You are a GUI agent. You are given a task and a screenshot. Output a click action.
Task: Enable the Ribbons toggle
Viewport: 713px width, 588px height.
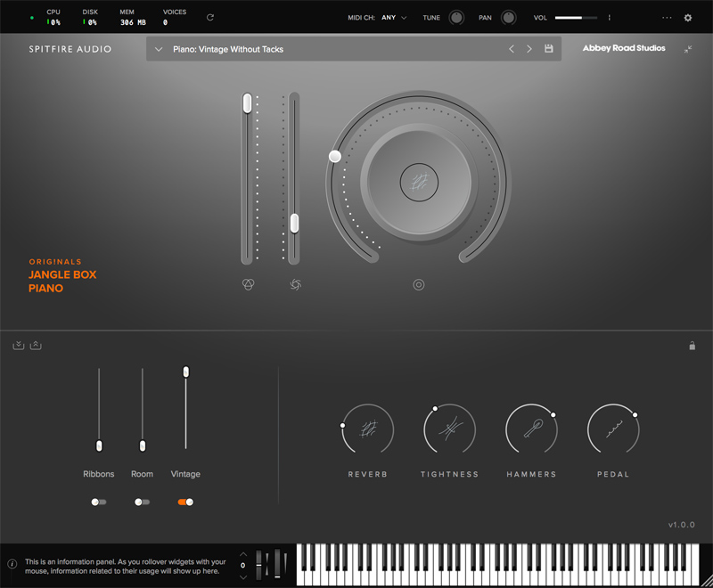coord(98,502)
